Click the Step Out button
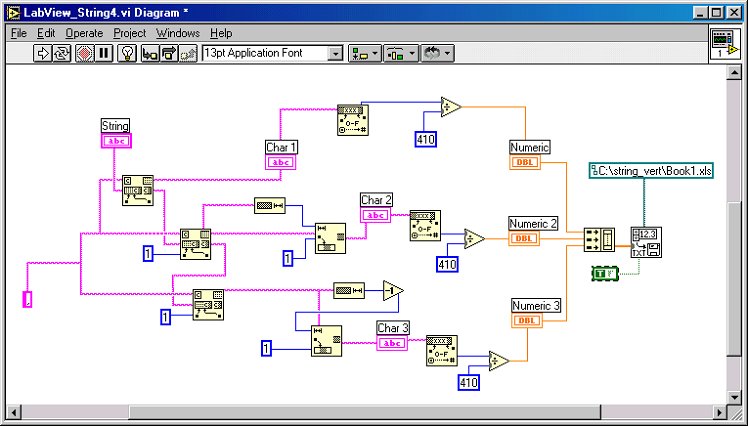Screen dimensions: 748x426 (187, 53)
